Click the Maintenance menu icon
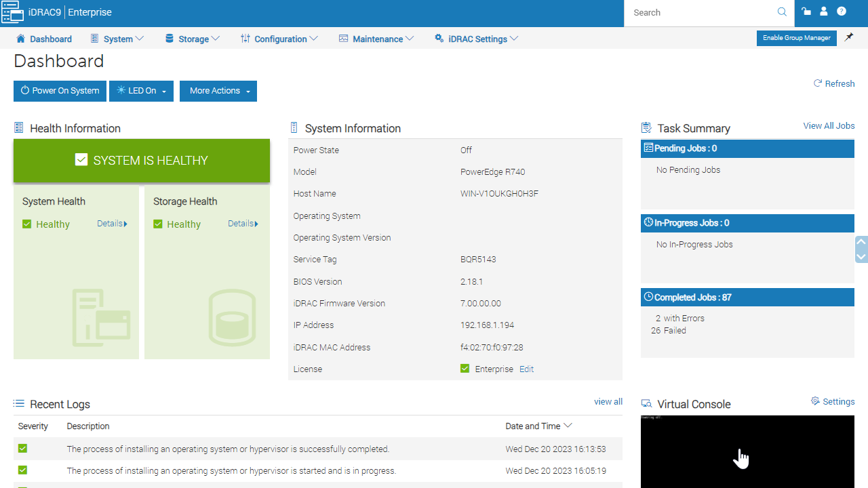Viewport: 868px width, 488px height. click(x=343, y=39)
